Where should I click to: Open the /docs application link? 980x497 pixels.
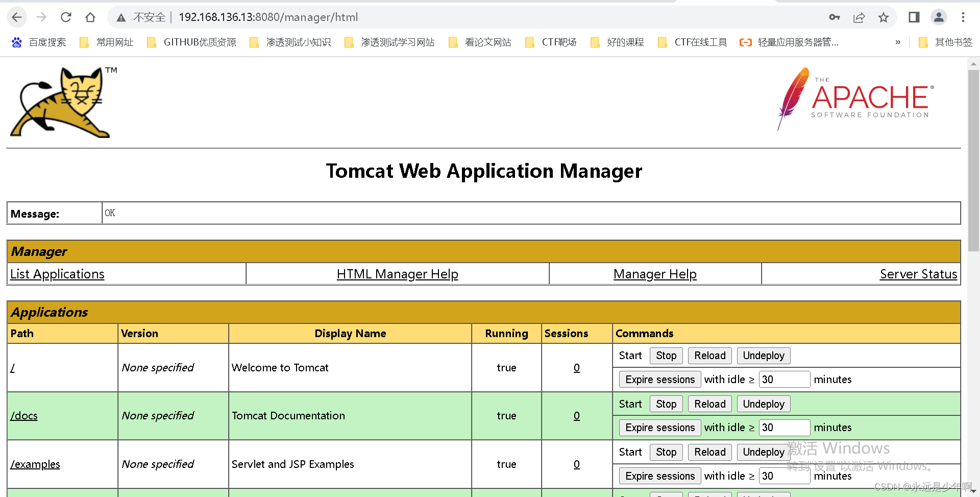click(24, 416)
